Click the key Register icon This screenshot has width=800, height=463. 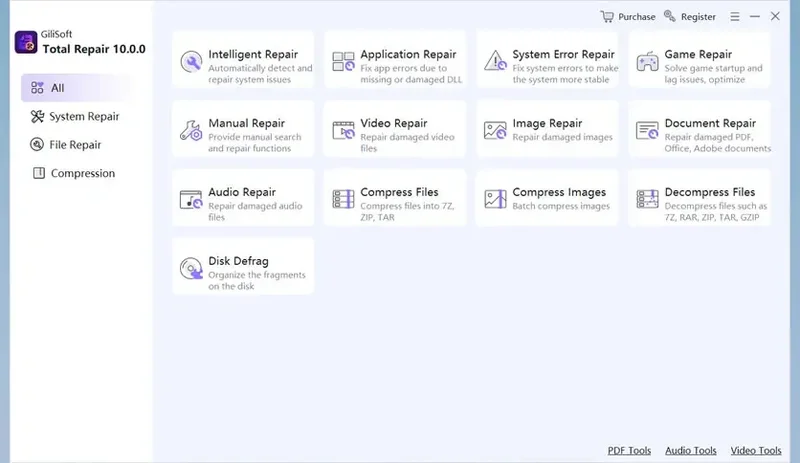point(669,16)
